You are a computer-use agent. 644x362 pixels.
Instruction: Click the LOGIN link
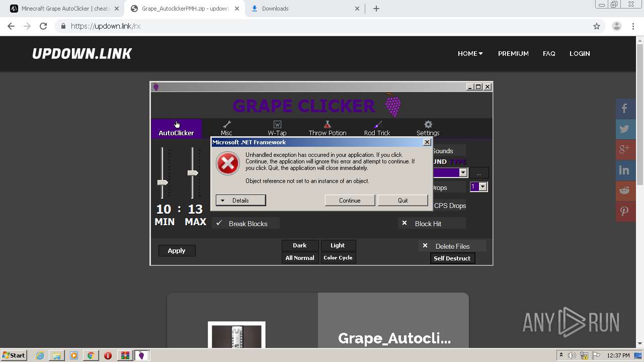point(580,53)
